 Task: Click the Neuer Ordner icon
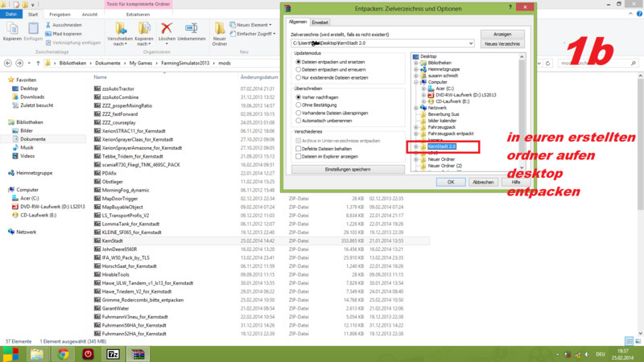click(220, 29)
